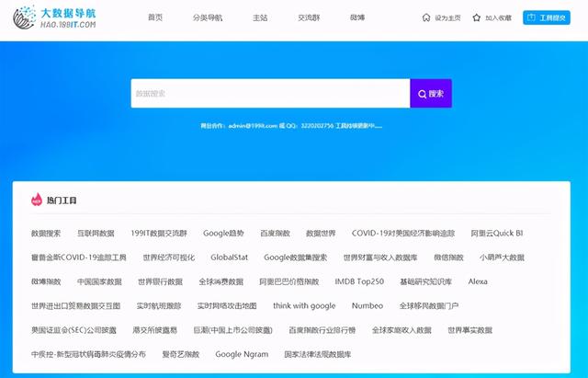
Task: Open the IMDB Top250 link
Action: 359,281
